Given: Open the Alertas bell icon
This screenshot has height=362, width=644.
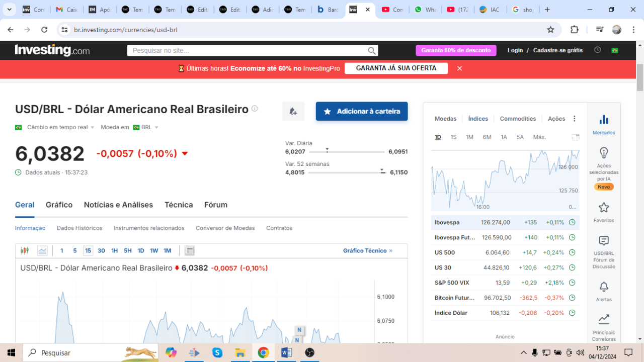Looking at the screenshot, I should click(604, 287).
